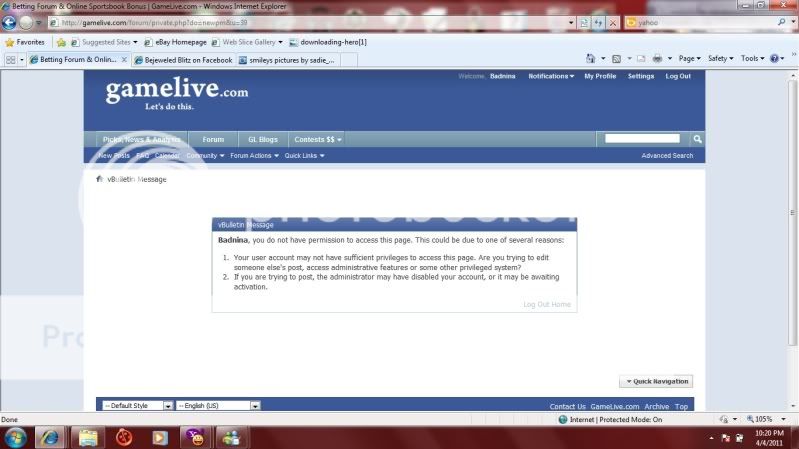This screenshot has height=449, width=799.
Task: Open the address bar history dropdown
Action: point(571,22)
